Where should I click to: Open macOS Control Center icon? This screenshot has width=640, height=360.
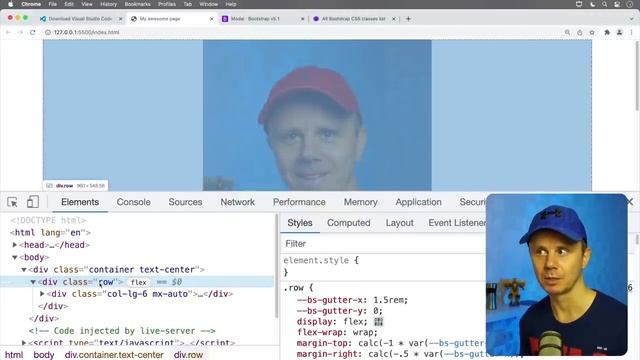(x=617, y=4)
